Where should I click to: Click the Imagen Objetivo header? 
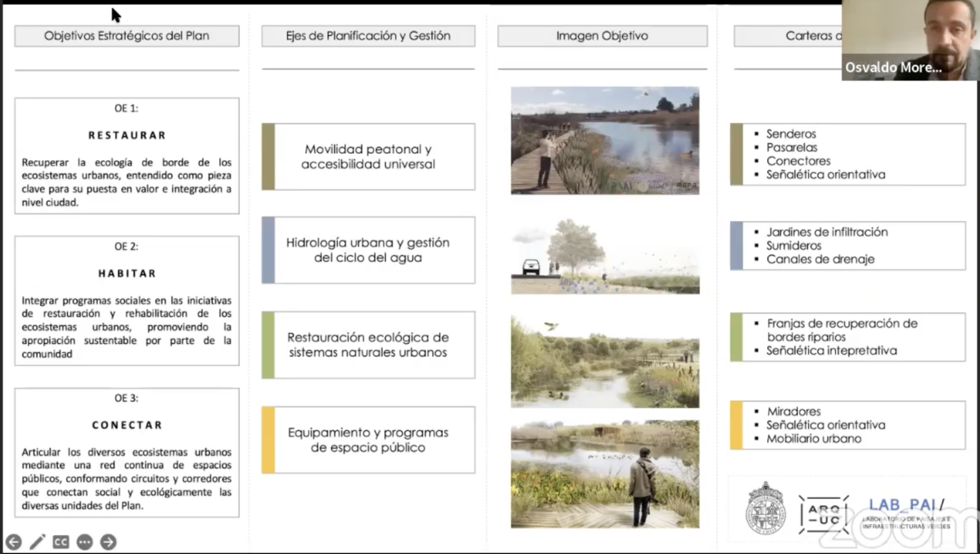pyautogui.click(x=602, y=36)
